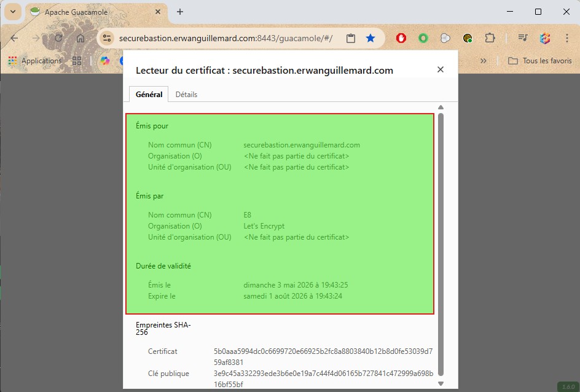Open the Copilot bookmark icon
The width and height of the screenshot is (580, 392).
(105, 61)
